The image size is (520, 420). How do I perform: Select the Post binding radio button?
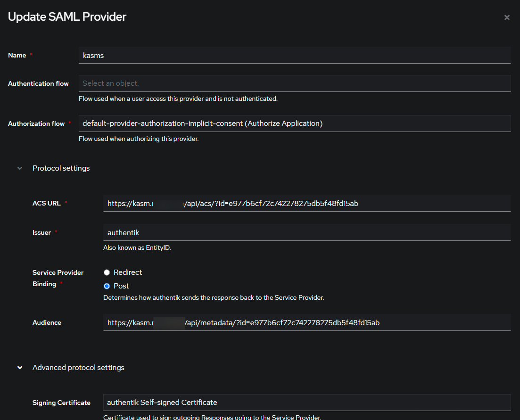click(x=107, y=286)
